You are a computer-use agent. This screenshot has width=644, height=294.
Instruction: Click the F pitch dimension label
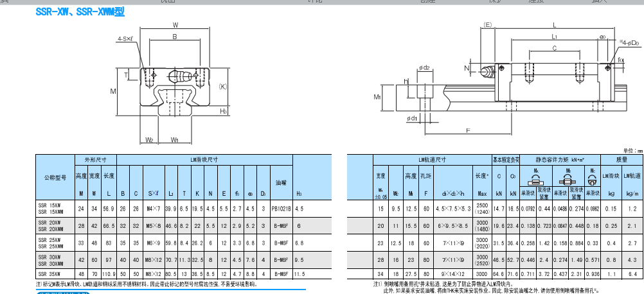[467, 130]
